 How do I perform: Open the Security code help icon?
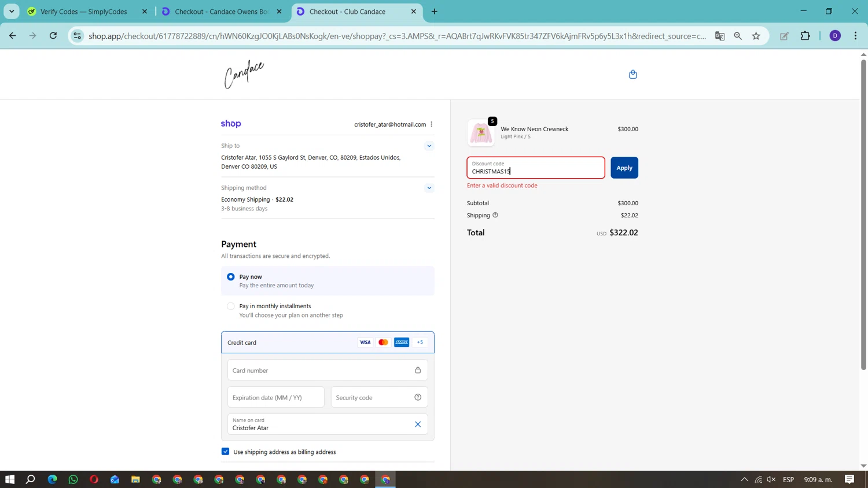pyautogui.click(x=418, y=397)
